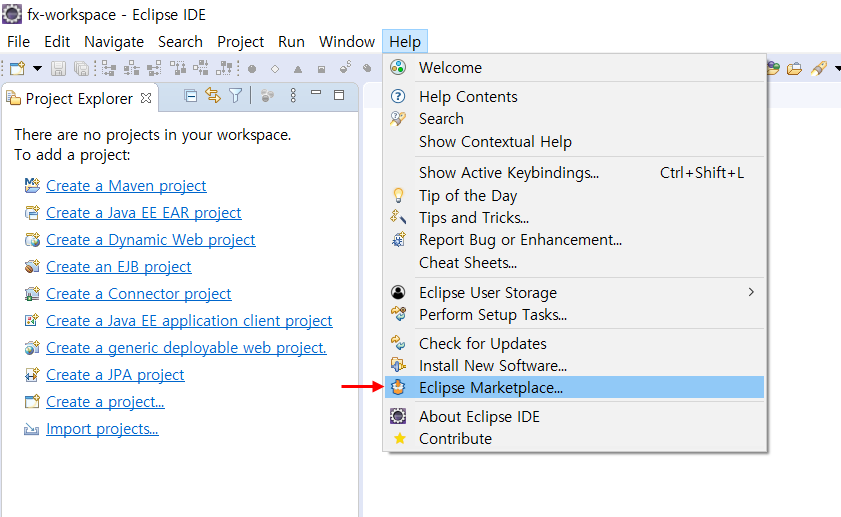Click Create a Java EE application client project

[x=189, y=321]
